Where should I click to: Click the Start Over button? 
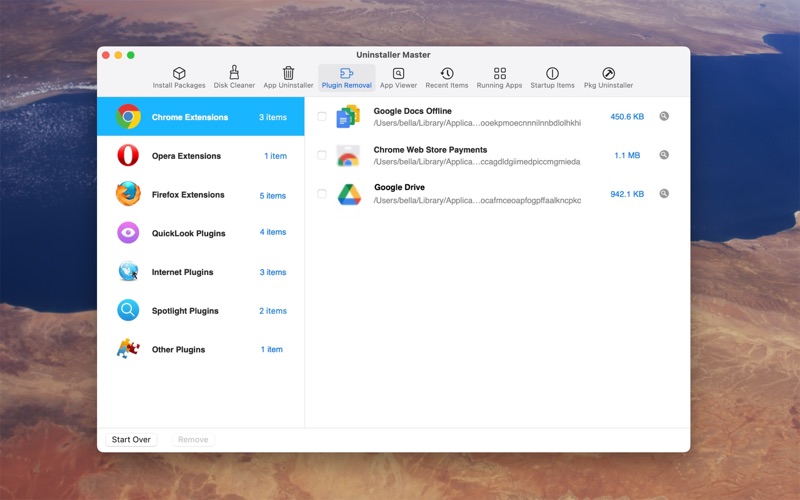131,439
